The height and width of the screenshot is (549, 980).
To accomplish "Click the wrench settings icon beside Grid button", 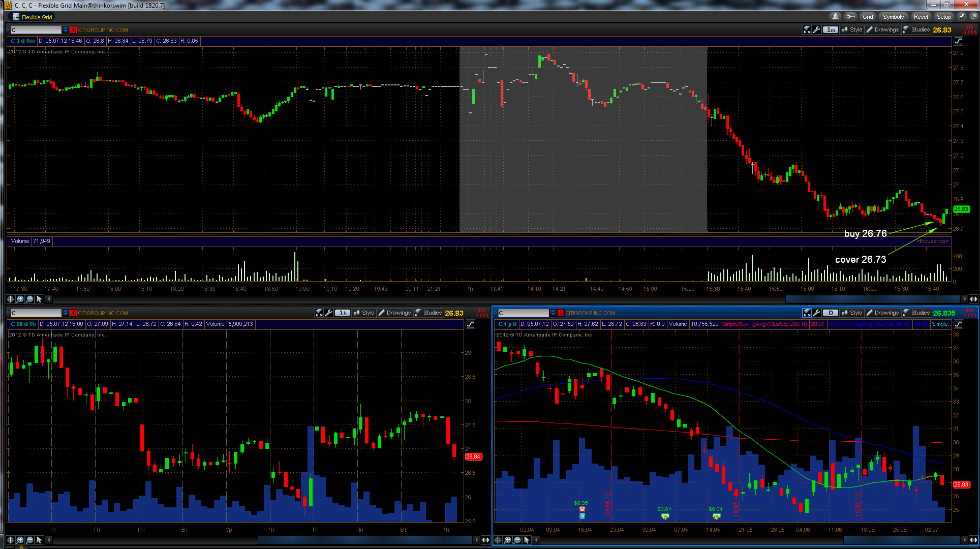I will [x=850, y=17].
